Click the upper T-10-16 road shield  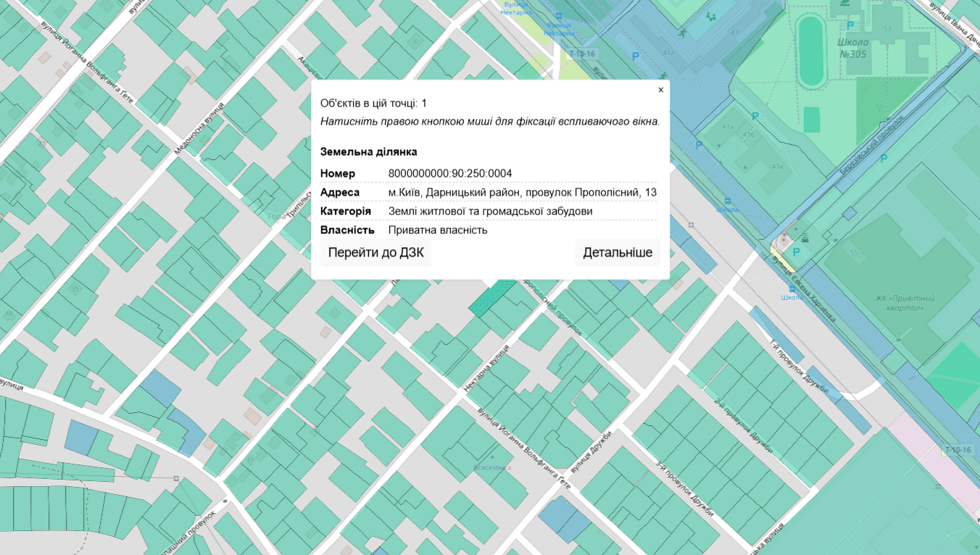(581, 54)
